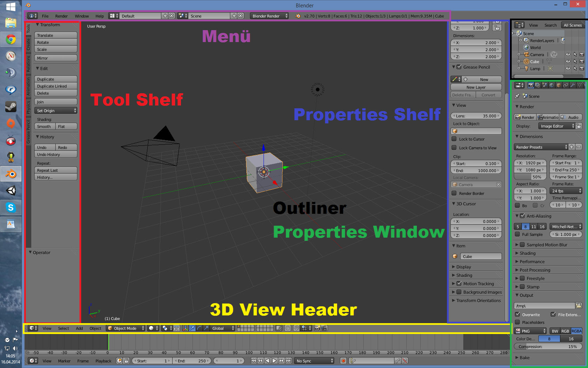Click the Undo History button
This screenshot has width=588, height=368.
click(56, 155)
